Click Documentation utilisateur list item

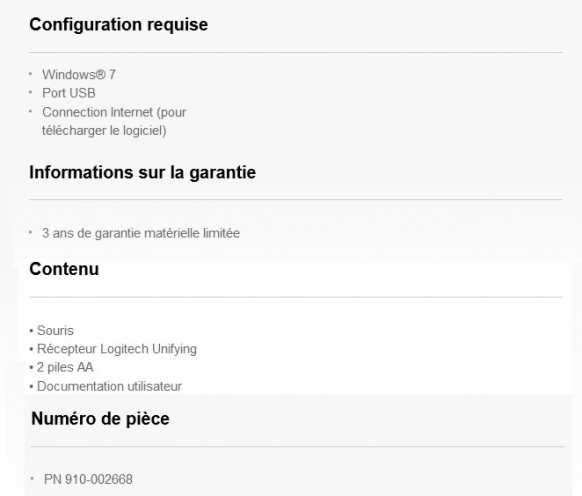coord(109,386)
